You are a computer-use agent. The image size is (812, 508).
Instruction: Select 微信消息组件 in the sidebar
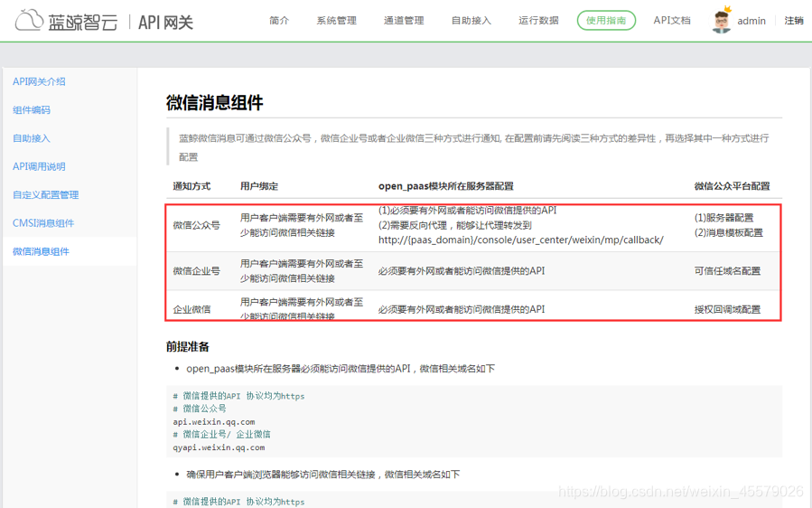click(x=41, y=251)
